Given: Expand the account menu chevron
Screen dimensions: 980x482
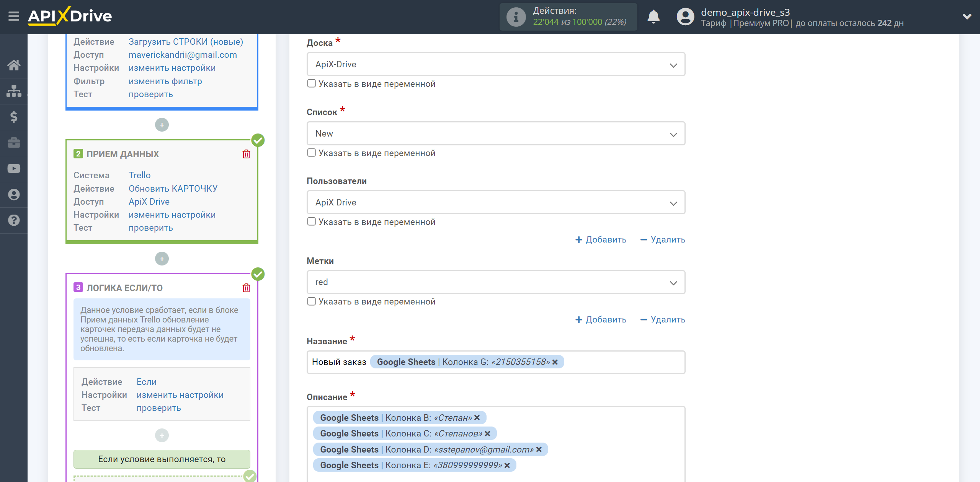Looking at the screenshot, I should pos(967,16).
